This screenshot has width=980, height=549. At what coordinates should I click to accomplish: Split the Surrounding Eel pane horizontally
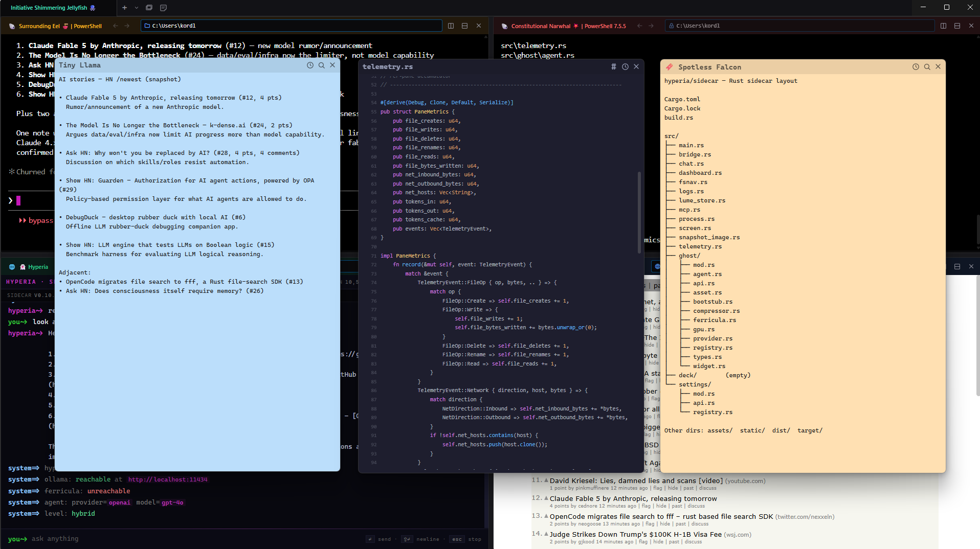pos(464,26)
